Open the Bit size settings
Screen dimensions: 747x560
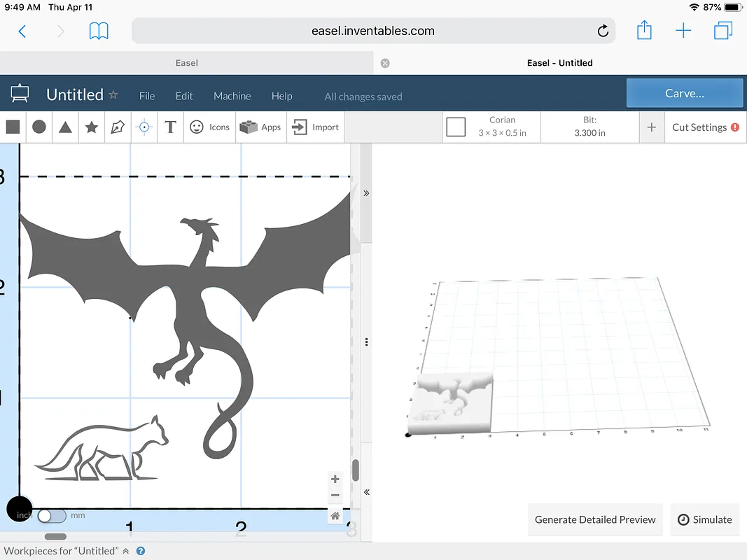click(x=589, y=127)
